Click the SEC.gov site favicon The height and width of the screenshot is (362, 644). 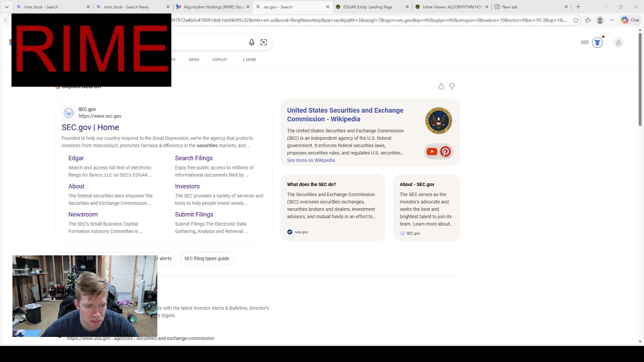[x=69, y=113]
